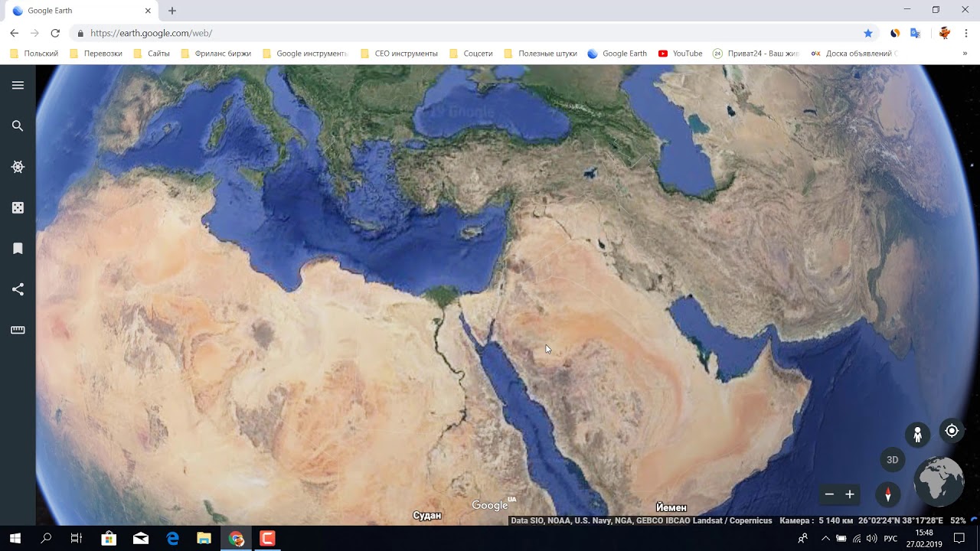The image size is (980, 551).
Task: Click the Share icon in sidebar
Action: pyautogui.click(x=18, y=289)
